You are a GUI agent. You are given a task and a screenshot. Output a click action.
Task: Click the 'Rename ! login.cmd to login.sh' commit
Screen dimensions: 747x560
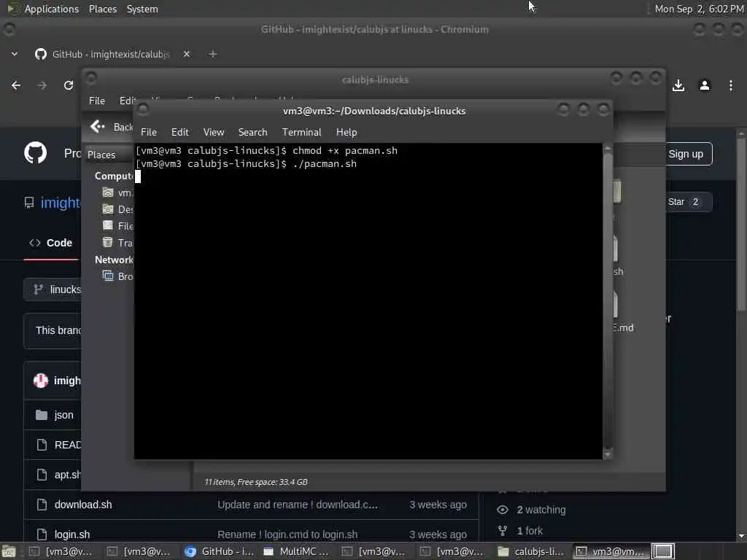point(287,534)
